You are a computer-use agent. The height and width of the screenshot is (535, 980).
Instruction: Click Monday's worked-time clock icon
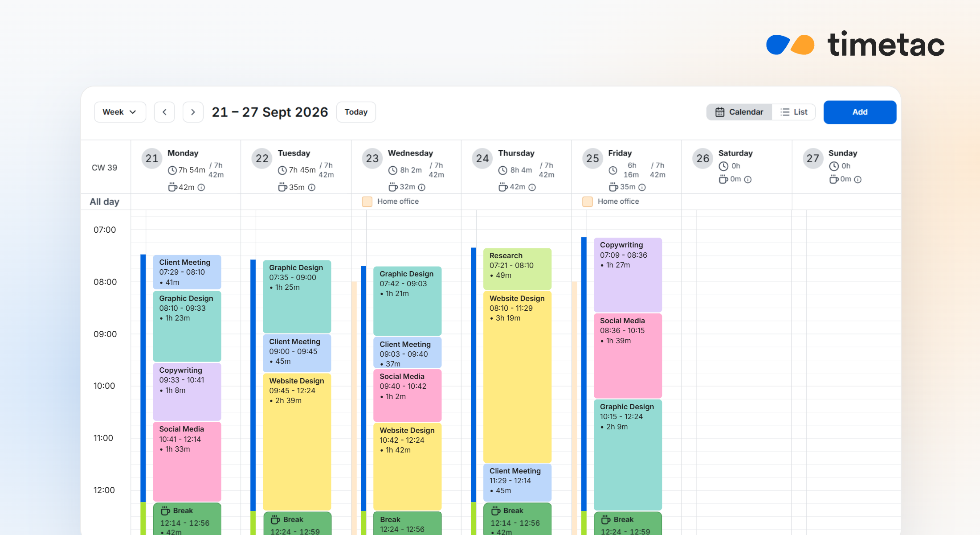pos(172,170)
